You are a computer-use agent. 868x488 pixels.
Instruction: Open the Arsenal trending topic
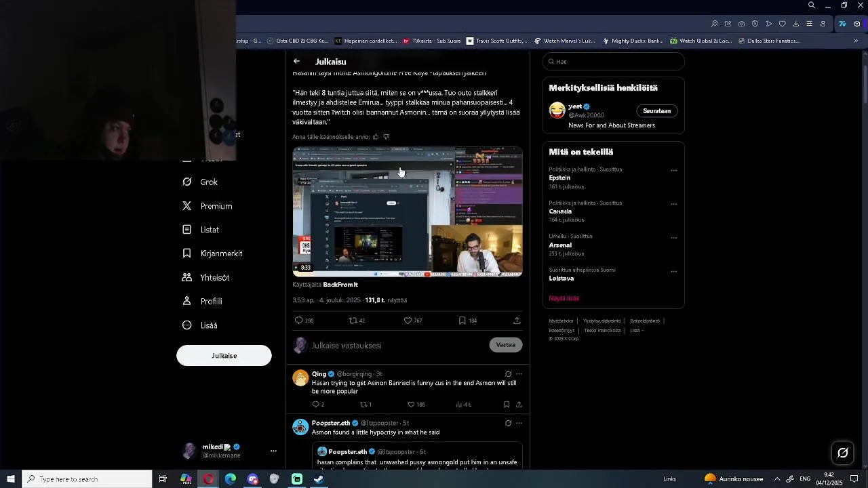tap(560, 245)
